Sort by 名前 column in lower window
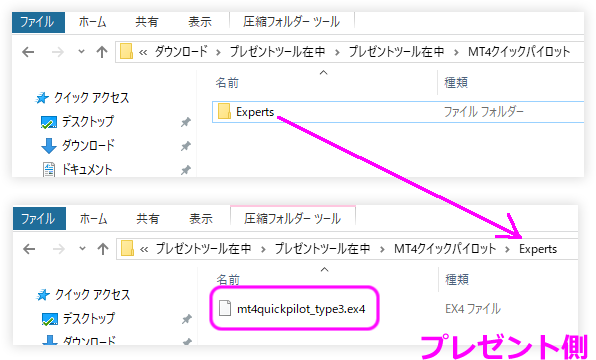Image resolution: width=596 pixels, height=360 pixels. click(x=228, y=280)
